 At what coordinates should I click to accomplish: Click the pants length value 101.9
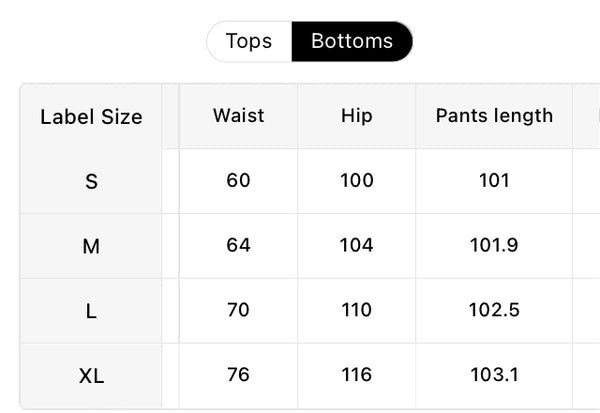494,245
